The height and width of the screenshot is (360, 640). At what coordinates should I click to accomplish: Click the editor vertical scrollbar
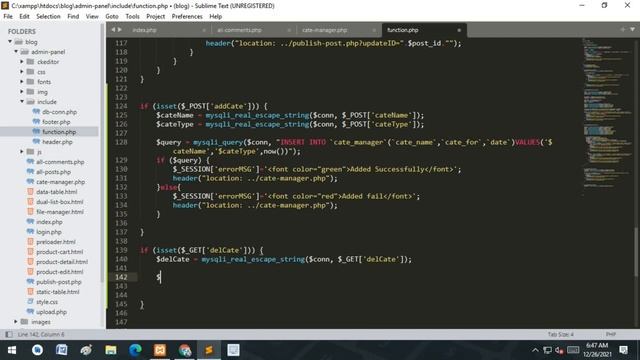point(636,251)
